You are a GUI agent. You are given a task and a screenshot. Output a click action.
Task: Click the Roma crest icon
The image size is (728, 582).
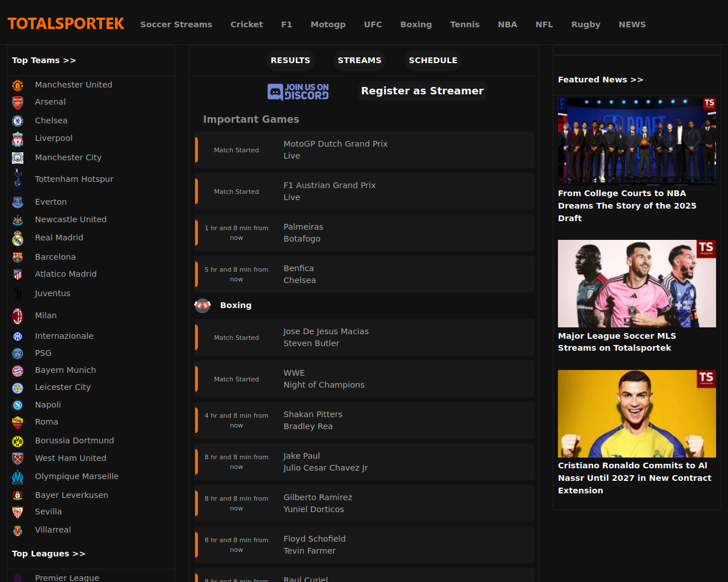tap(18, 422)
